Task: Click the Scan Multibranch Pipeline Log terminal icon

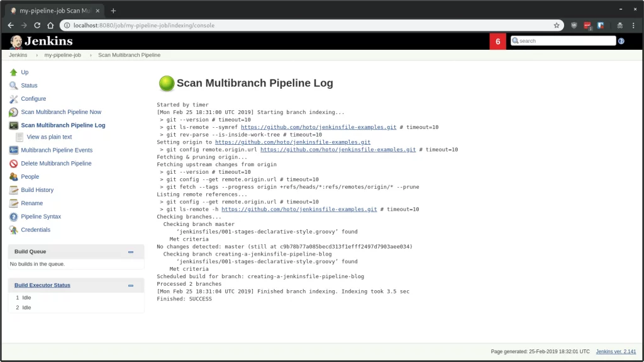Action: click(x=14, y=125)
